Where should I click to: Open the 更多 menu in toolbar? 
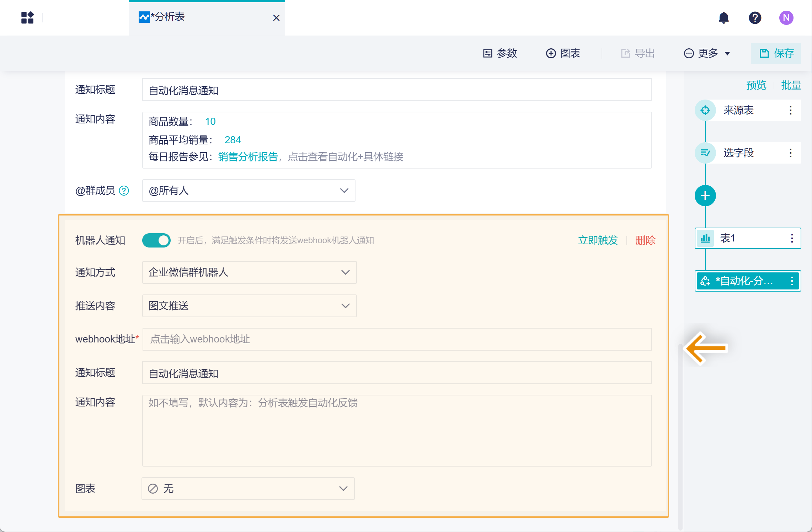pos(707,53)
